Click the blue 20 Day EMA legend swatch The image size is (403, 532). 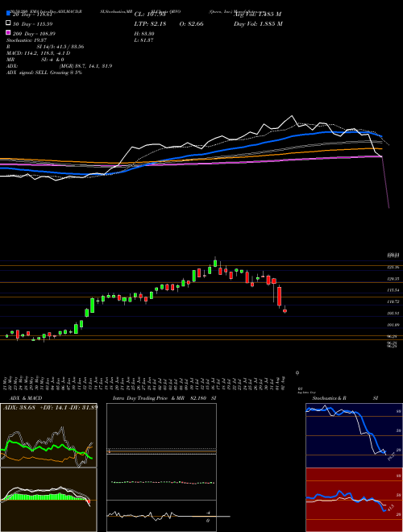9,14
